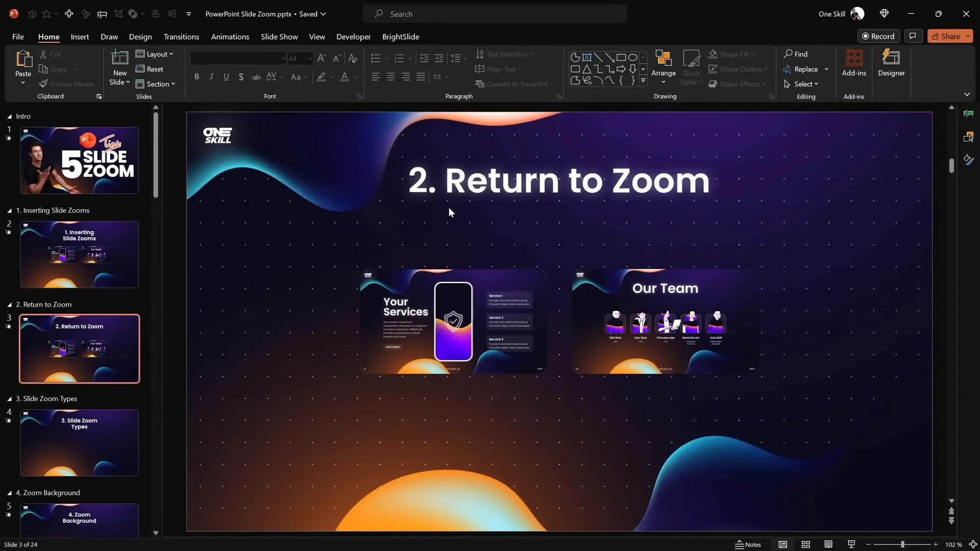Increase font size button
The height and width of the screenshot is (551, 980).
[x=322, y=59]
